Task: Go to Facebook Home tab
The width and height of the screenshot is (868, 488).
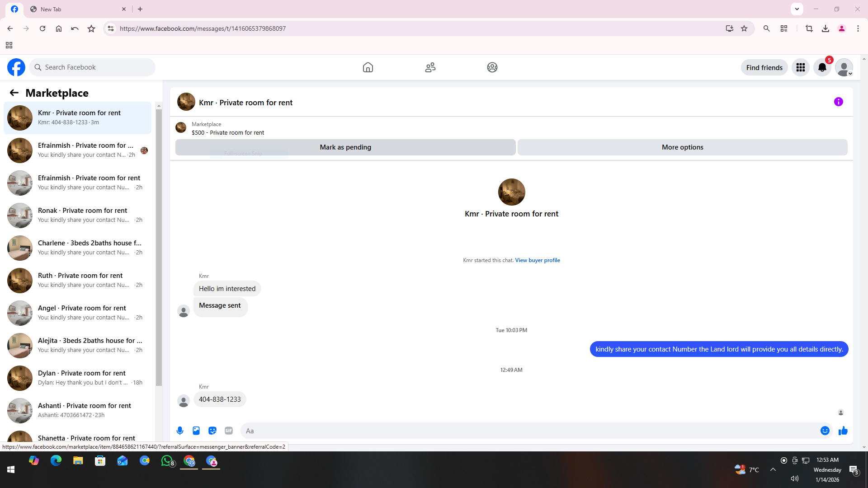Action: tap(368, 67)
